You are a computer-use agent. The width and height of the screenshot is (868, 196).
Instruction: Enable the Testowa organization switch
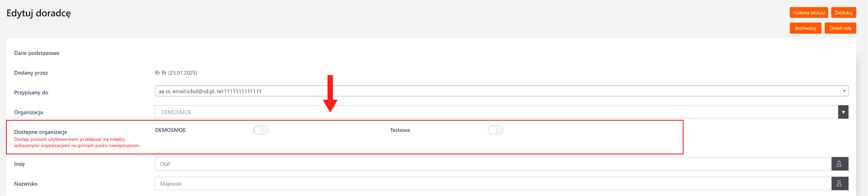(x=495, y=130)
